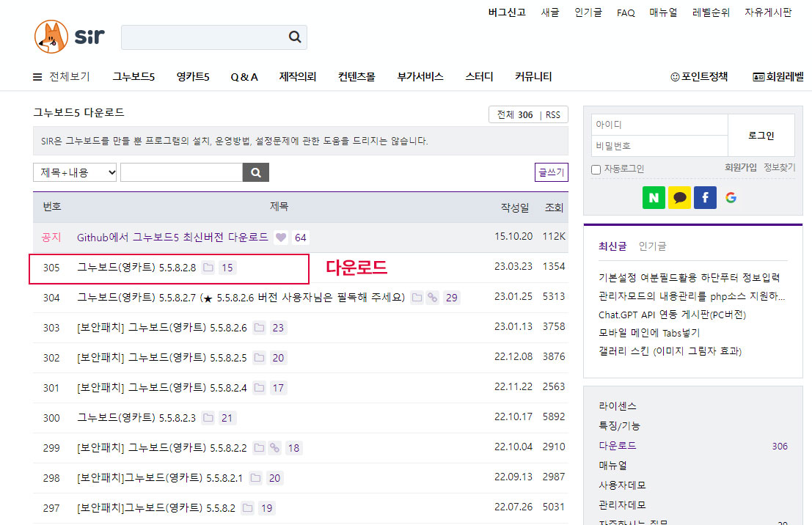
Task: Click the folder icon on post 302
Action: pos(259,357)
